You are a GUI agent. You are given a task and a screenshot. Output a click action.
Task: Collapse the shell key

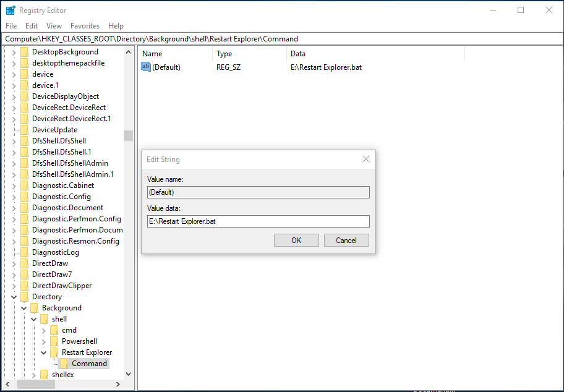(x=34, y=320)
